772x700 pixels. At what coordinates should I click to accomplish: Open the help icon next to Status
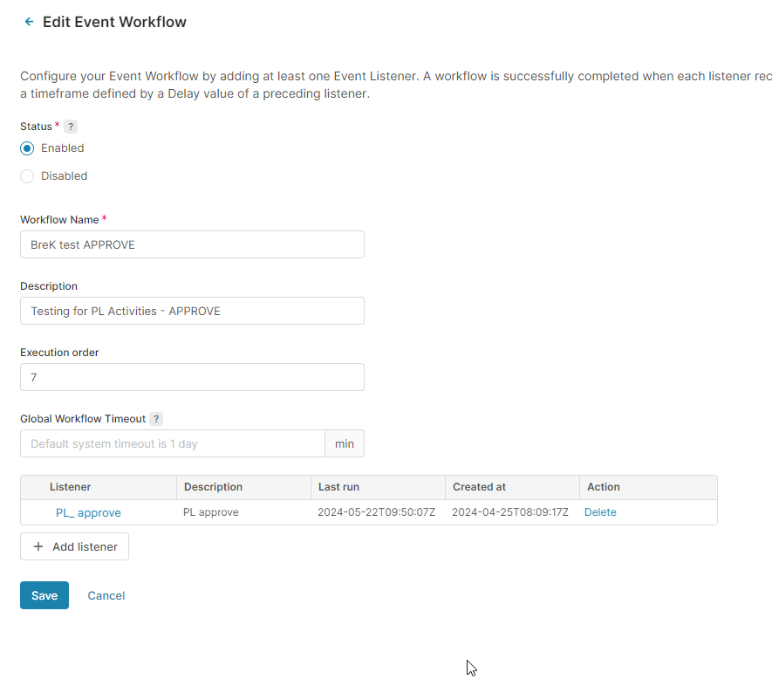71,127
